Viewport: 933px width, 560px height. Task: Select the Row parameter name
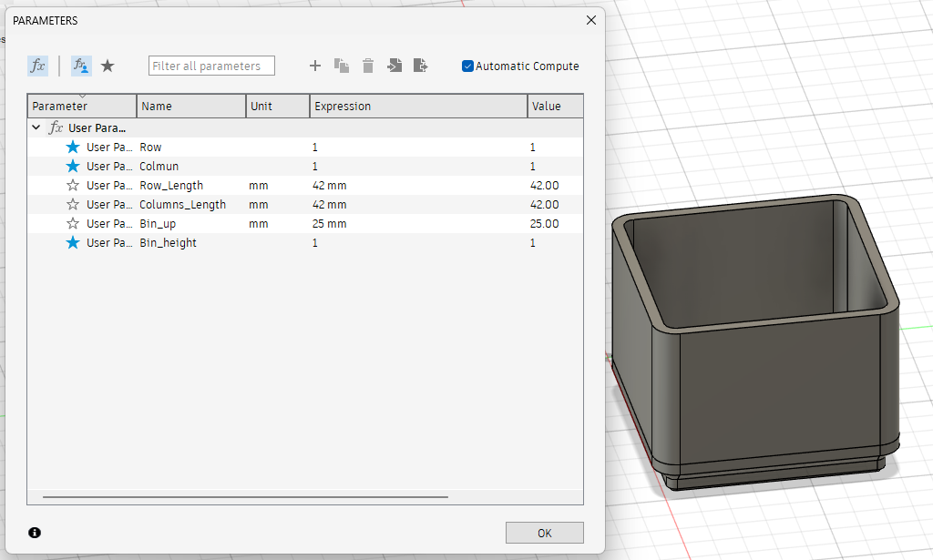[150, 147]
